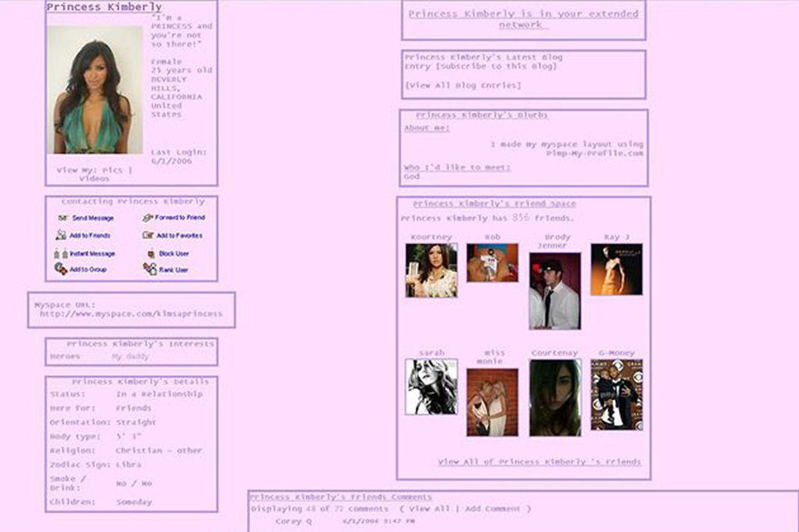Viewport: 799px width, 532px height.
Task: Click the Add to Group icon
Action: tap(61, 269)
